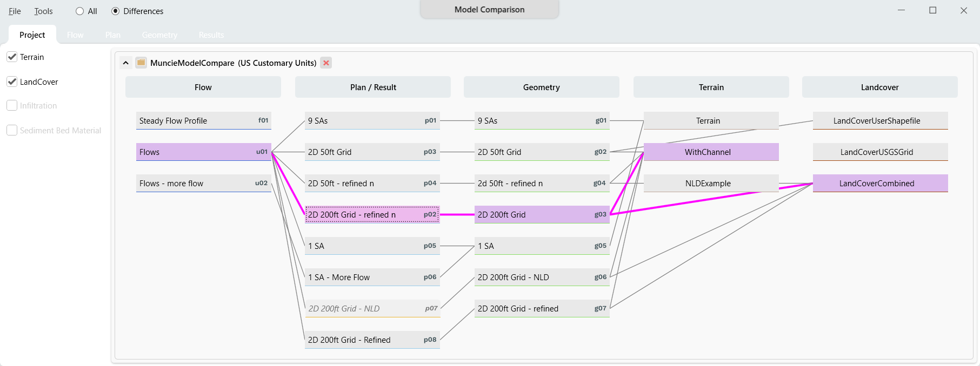Select the Steady Flow Profile f01 node
This screenshot has height=366, width=980.
[x=203, y=121]
